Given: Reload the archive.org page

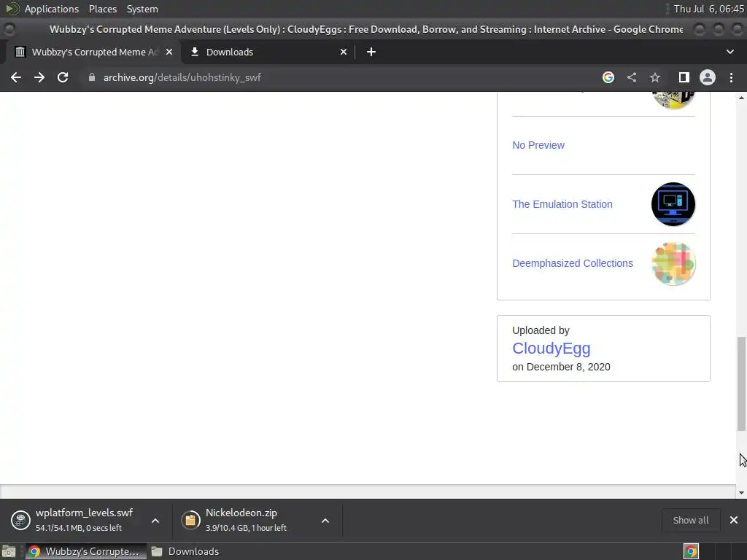Looking at the screenshot, I should click(63, 77).
